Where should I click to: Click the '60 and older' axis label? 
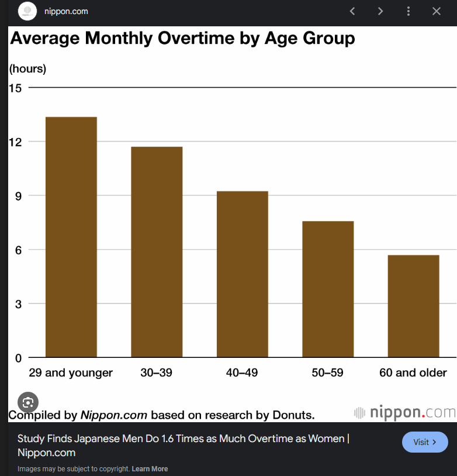tap(413, 372)
